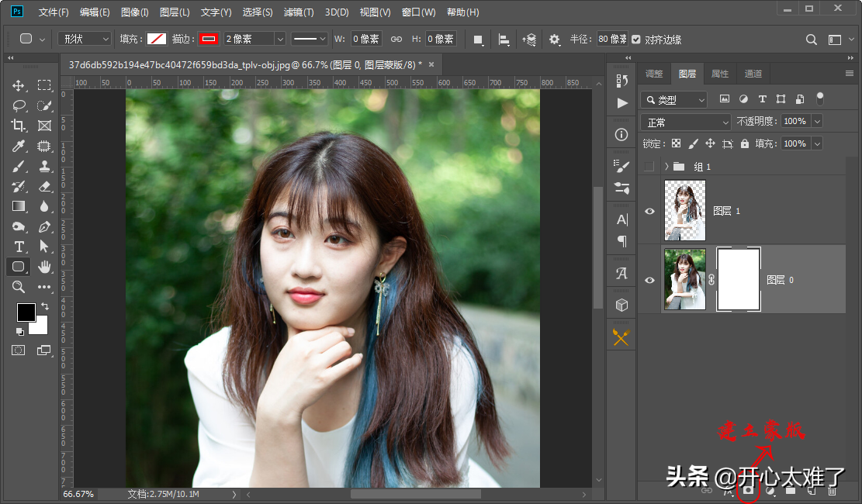Switch to the 通道 tab
The image size is (862, 504).
point(753,74)
